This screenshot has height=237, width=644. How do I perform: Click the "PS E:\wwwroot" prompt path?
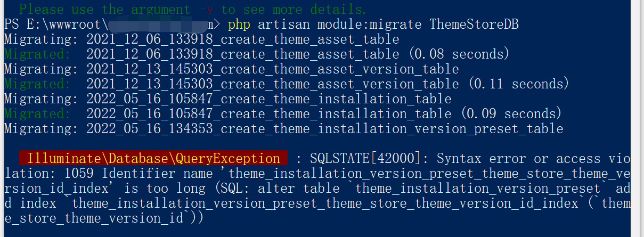[54, 24]
